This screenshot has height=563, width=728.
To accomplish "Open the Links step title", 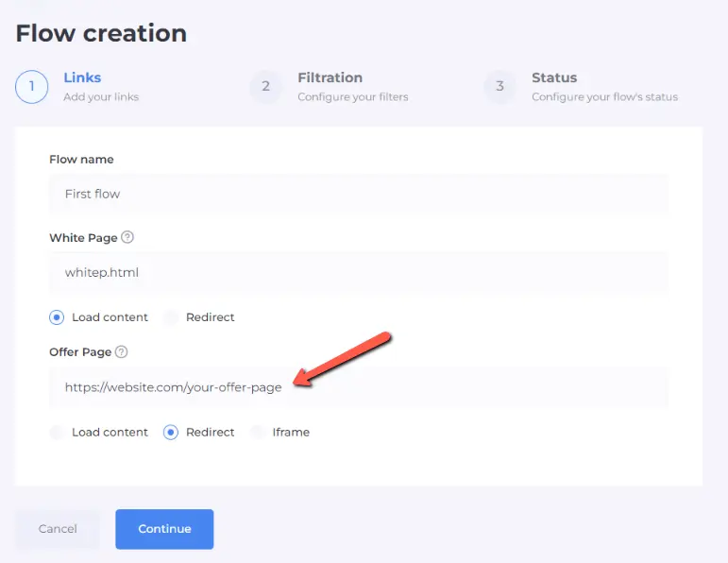I will [x=82, y=77].
